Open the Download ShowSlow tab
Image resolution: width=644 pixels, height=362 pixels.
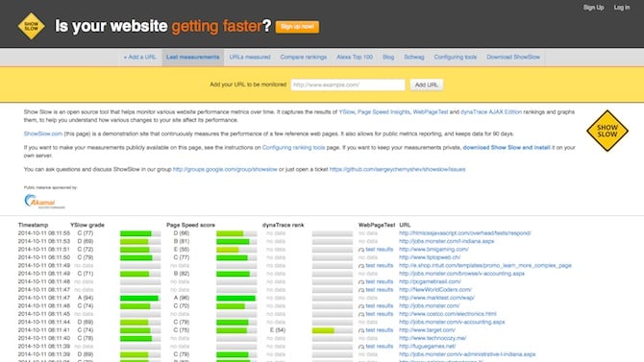513,57
